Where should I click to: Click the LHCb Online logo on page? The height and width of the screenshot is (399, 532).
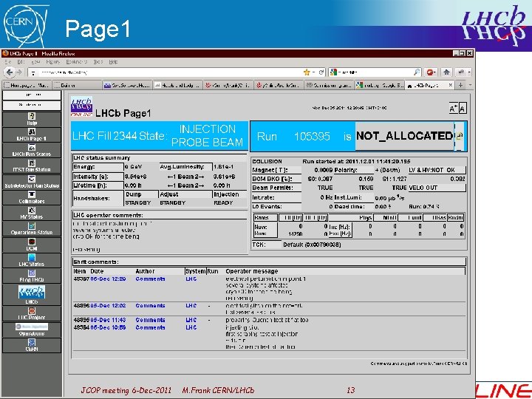point(81,106)
